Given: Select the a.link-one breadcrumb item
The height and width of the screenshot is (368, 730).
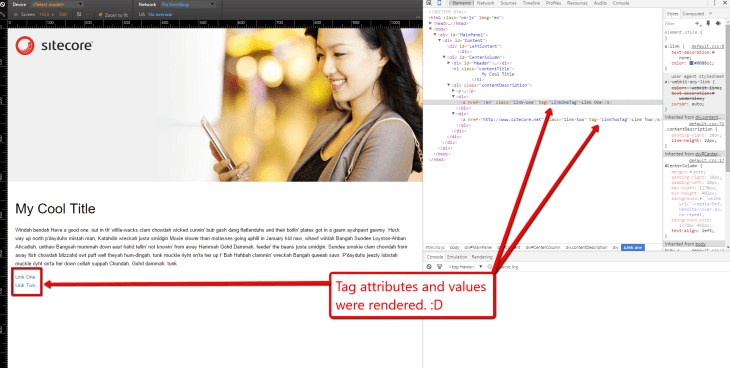Looking at the screenshot, I should pos(633,247).
